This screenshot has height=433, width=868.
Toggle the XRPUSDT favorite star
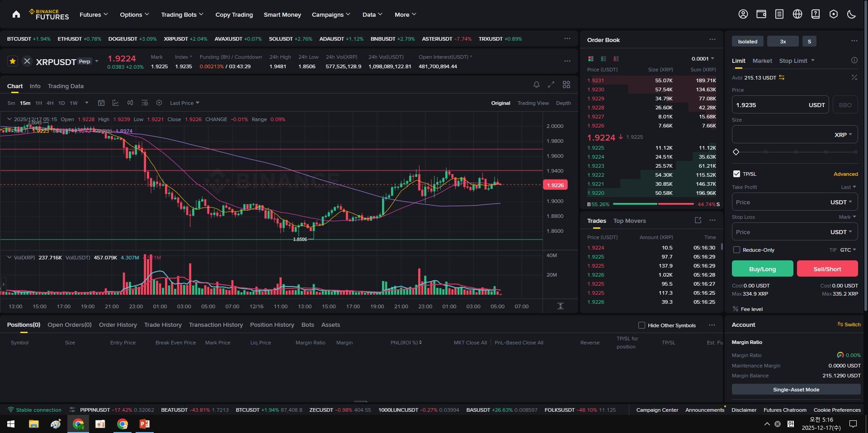[x=13, y=61]
